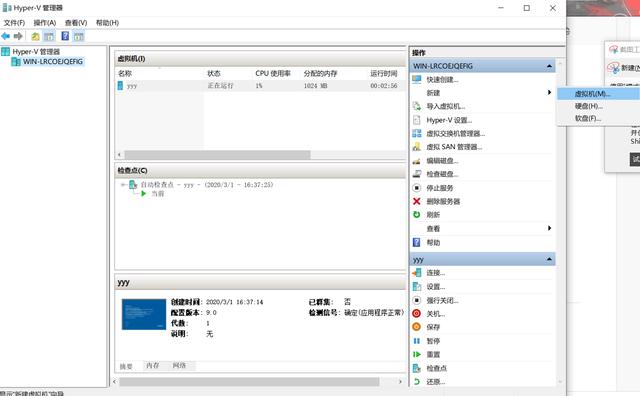This screenshot has height=396, width=640.
Task: Click the 帮助 icon in actions pane
Action: 416,242
